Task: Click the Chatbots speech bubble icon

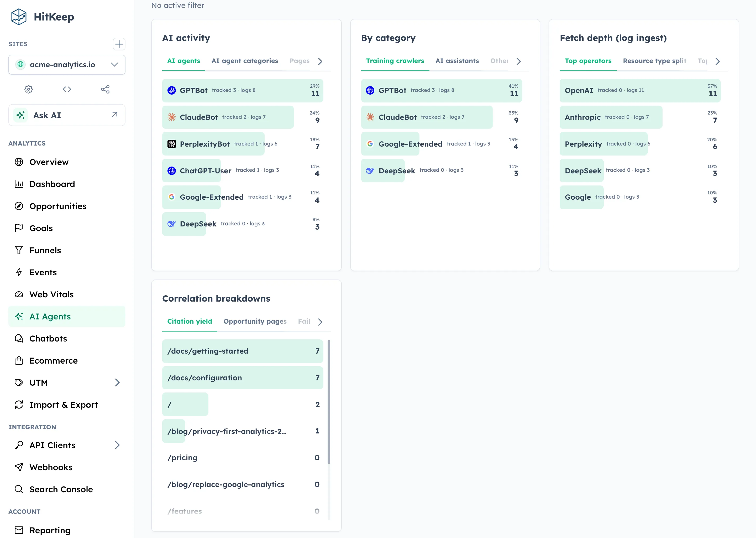Action: point(19,338)
